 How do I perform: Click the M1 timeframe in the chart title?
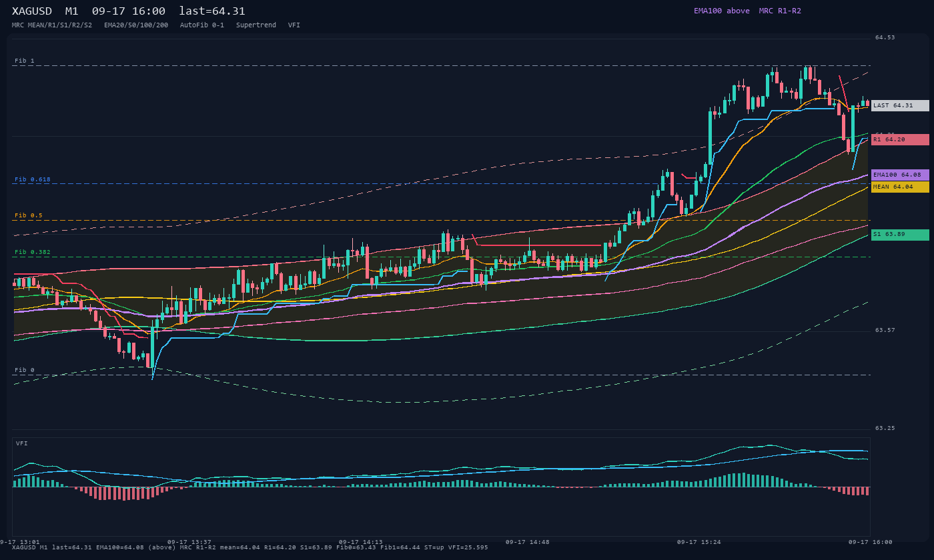(71, 11)
